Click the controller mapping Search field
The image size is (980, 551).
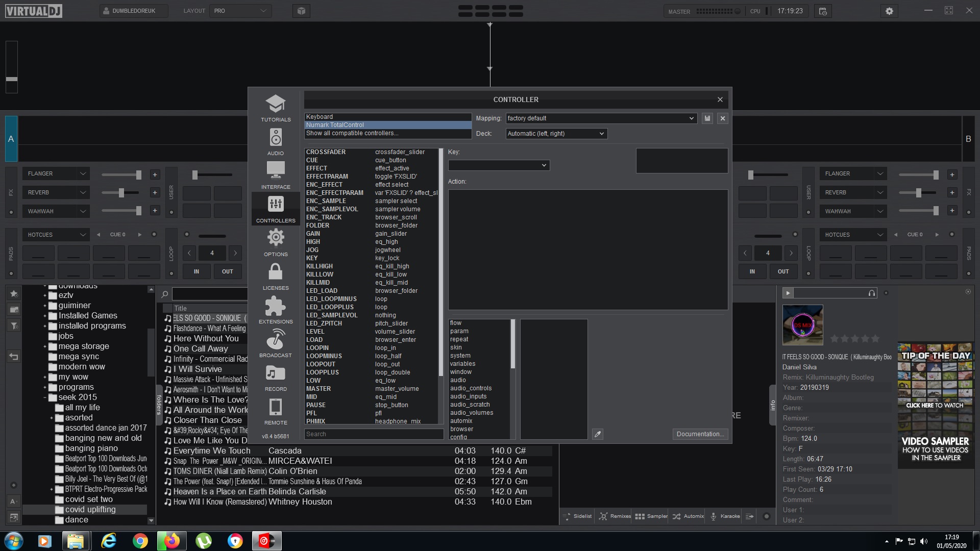click(374, 434)
